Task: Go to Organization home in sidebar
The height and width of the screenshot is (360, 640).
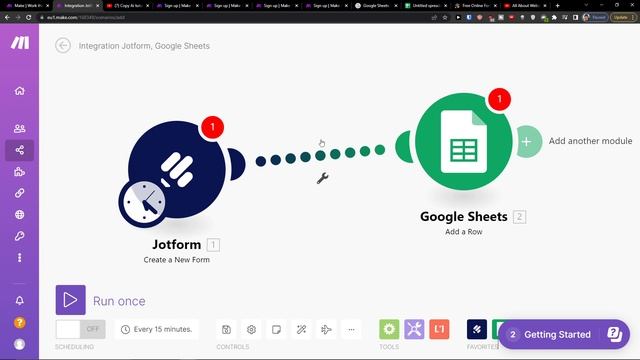Action: [20, 91]
